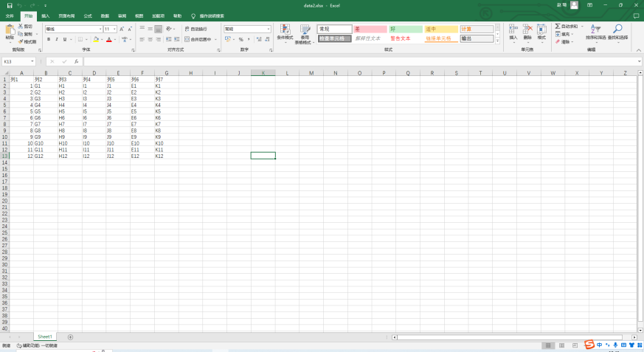
Task: Apply percent style to the cell
Action: pos(241,39)
